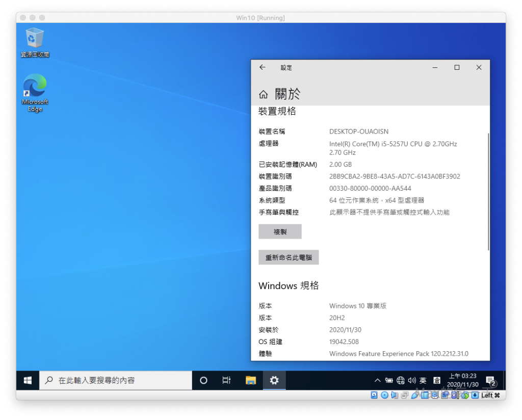Toggle the 倉 IME input method indicator
The width and height of the screenshot is (522, 420).
[437, 380]
